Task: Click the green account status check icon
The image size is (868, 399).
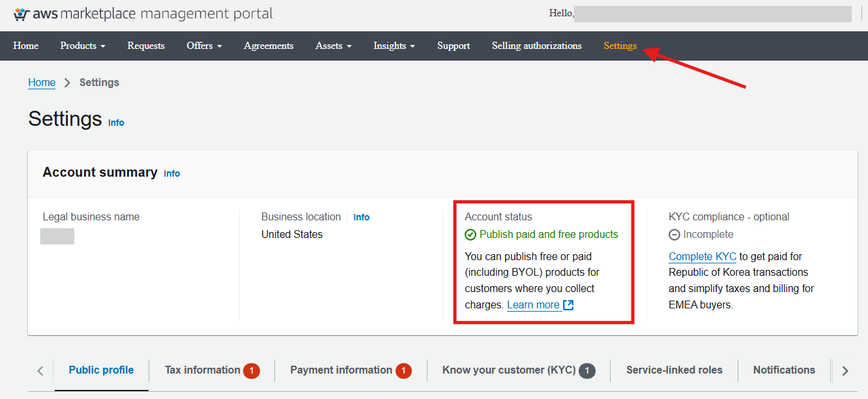Action: coord(470,235)
